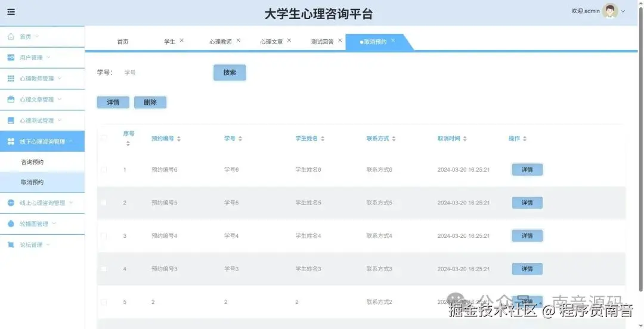The image size is (644, 329).
Task: Open 详情 for 预约编号5 row
Action: tap(527, 203)
